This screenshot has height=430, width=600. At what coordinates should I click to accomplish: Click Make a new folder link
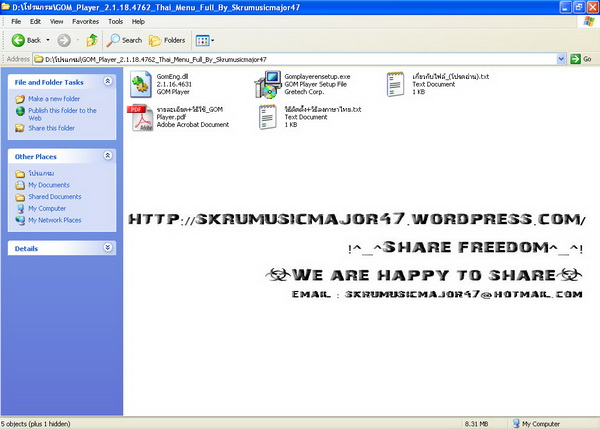point(54,99)
